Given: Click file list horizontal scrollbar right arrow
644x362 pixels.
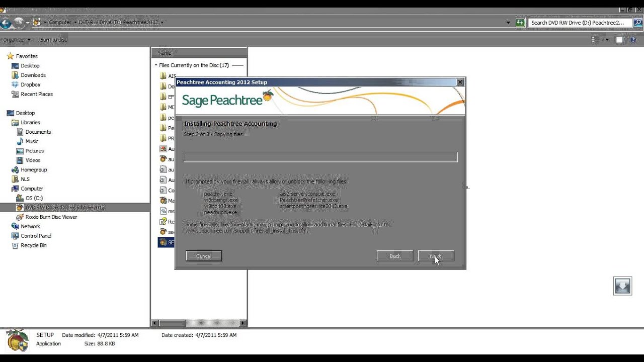Looking at the screenshot, I should pos(243,323).
